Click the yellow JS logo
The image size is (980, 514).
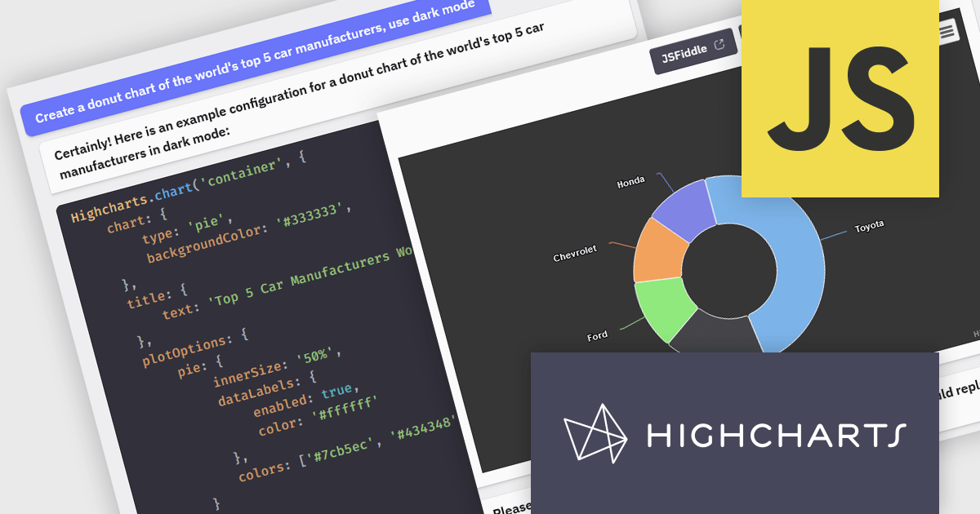[841, 98]
